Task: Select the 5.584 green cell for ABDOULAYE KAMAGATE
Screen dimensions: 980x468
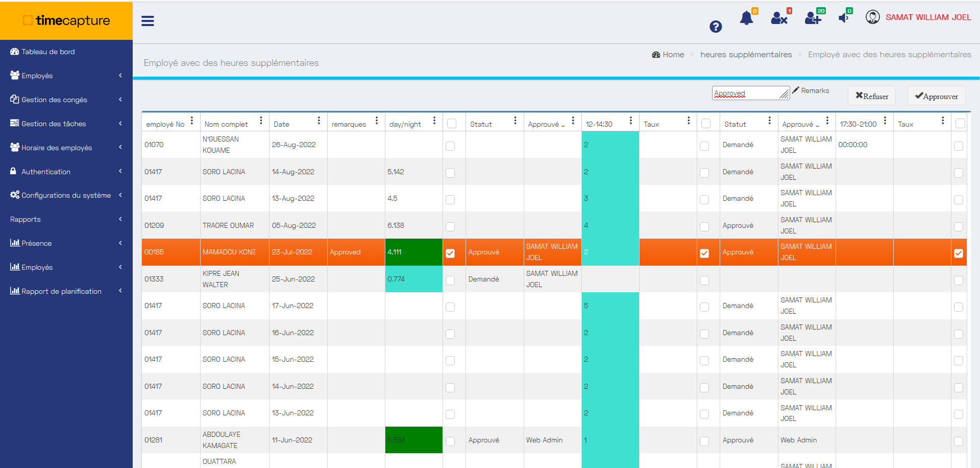Action: pyautogui.click(x=414, y=440)
